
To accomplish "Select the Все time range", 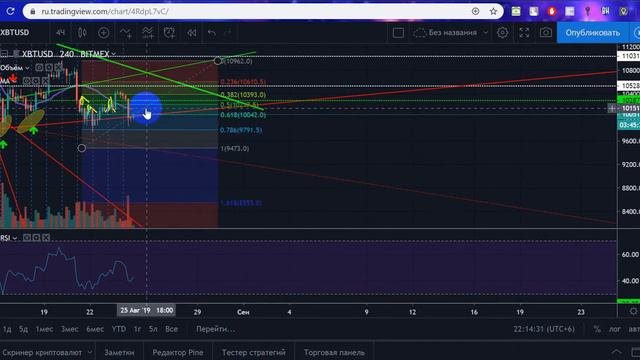I will point(171,329).
